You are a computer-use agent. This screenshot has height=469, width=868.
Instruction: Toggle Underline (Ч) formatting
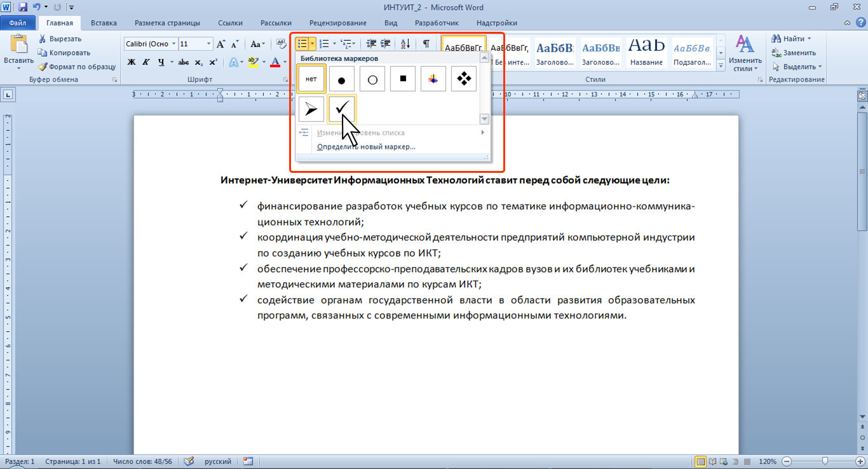click(161, 62)
